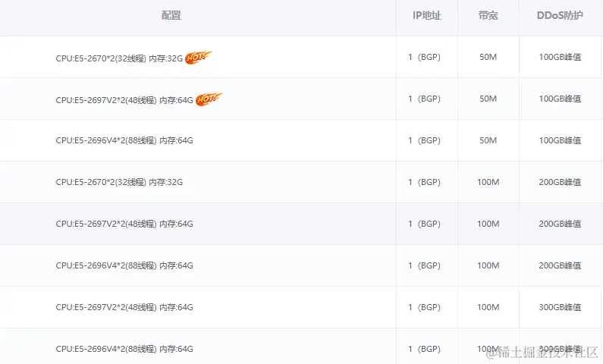The image size is (603, 364).
Task: Pick 100M in E5-2697V2 300GB row
Action: click(x=488, y=307)
